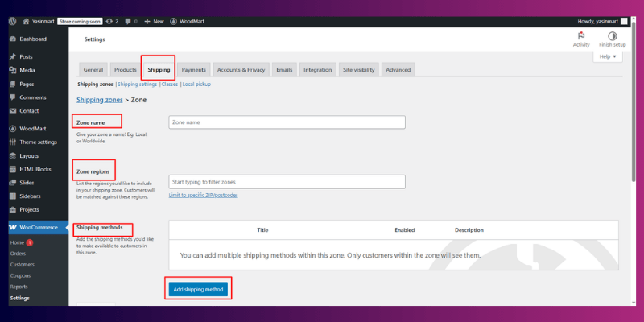Click the Shipping zones sub-navigation item
This screenshot has width=644, height=322.
point(95,85)
